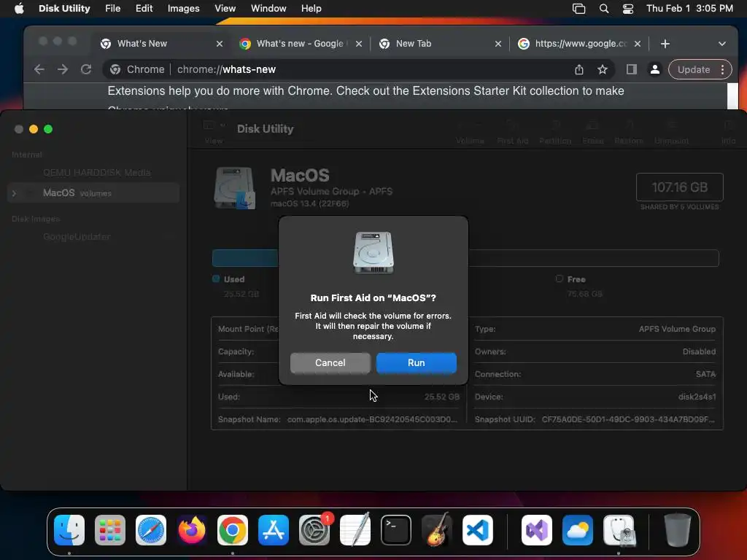Open Disk Utility icon in the Dock
747x560 pixels.
pyautogui.click(x=619, y=530)
